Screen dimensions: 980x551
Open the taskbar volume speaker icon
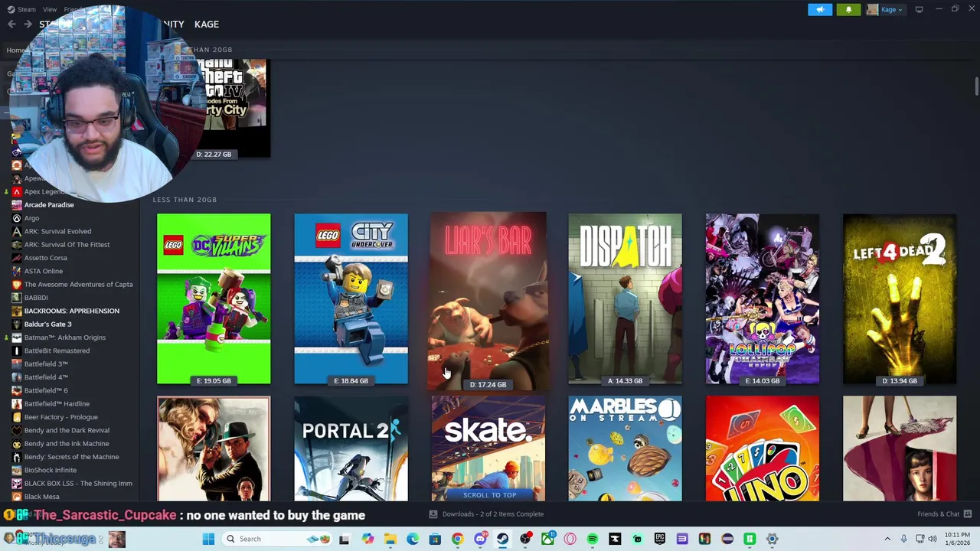(933, 539)
